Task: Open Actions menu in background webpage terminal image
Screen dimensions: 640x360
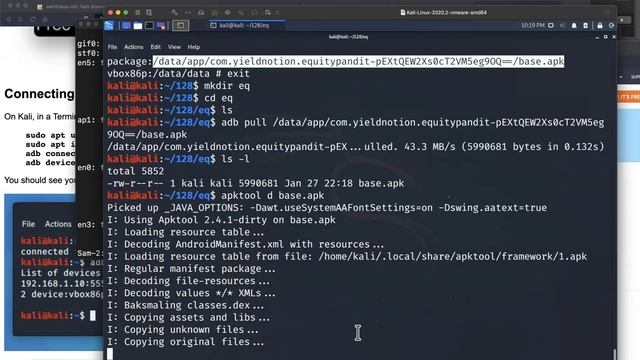Action: coord(58,224)
